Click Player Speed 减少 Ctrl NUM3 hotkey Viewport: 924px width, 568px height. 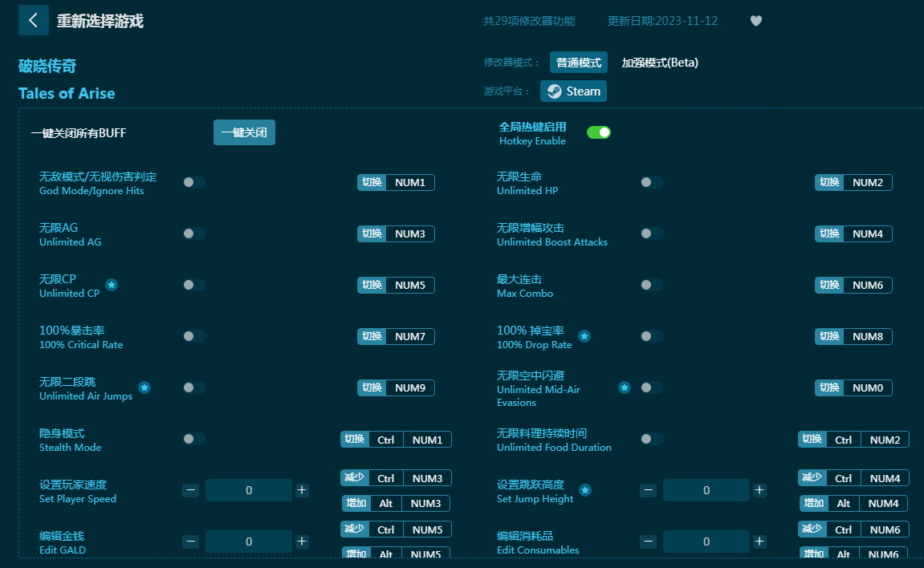pyautogui.click(x=396, y=478)
